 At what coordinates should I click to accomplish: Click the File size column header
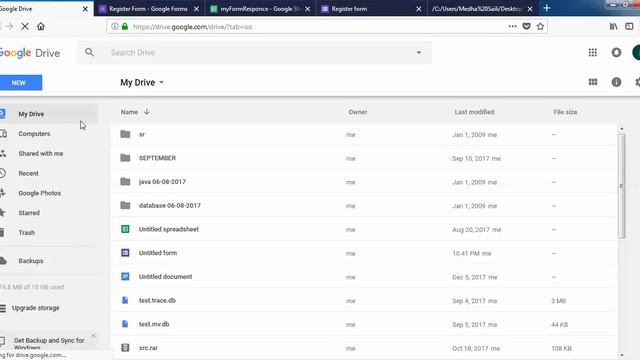point(565,112)
